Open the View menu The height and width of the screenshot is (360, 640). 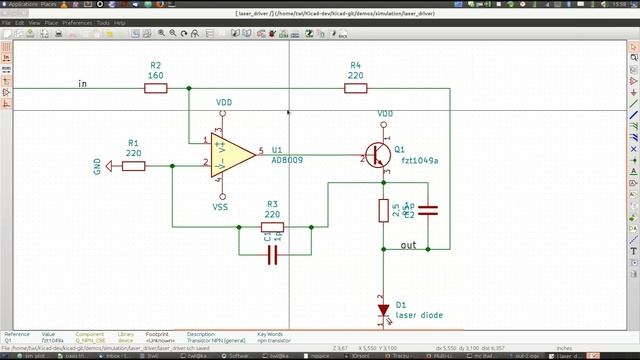(35, 23)
